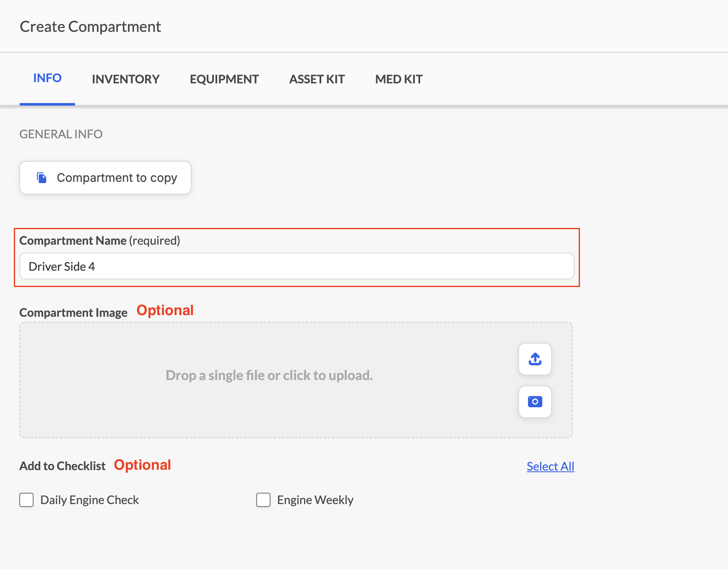Click the Select All link
The width and height of the screenshot is (728, 569).
[x=550, y=466]
